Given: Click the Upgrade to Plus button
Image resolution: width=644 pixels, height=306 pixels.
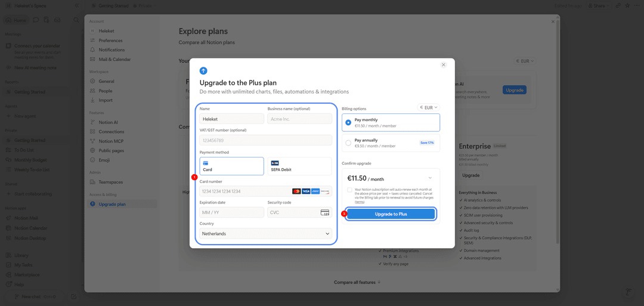Looking at the screenshot, I should 391,214.
